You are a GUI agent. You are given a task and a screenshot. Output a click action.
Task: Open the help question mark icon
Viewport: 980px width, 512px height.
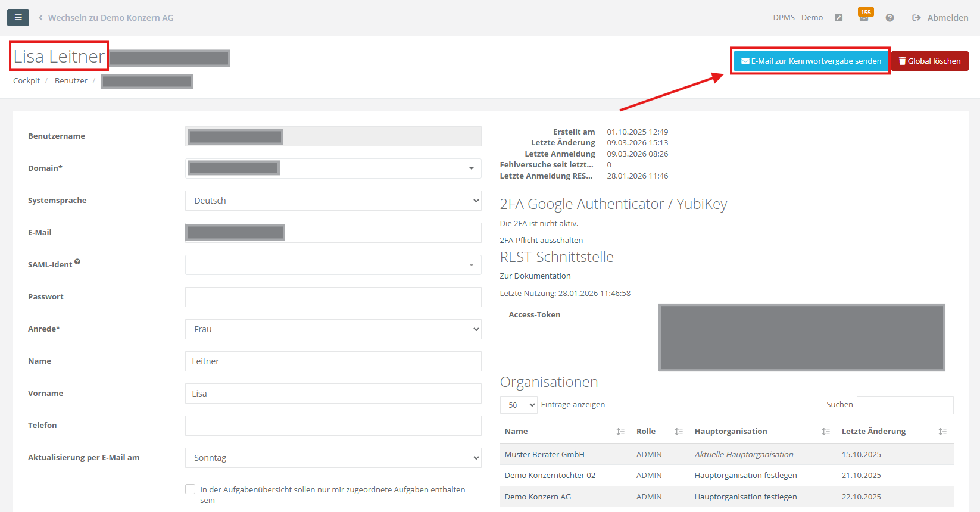tap(890, 18)
